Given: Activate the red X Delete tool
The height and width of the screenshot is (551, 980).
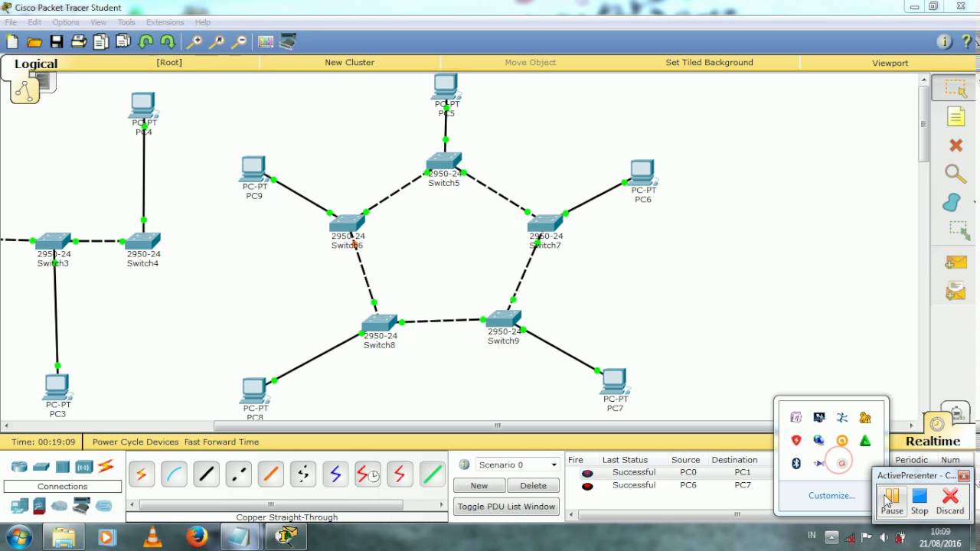Looking at the screenshot, I should coord(955,145).
